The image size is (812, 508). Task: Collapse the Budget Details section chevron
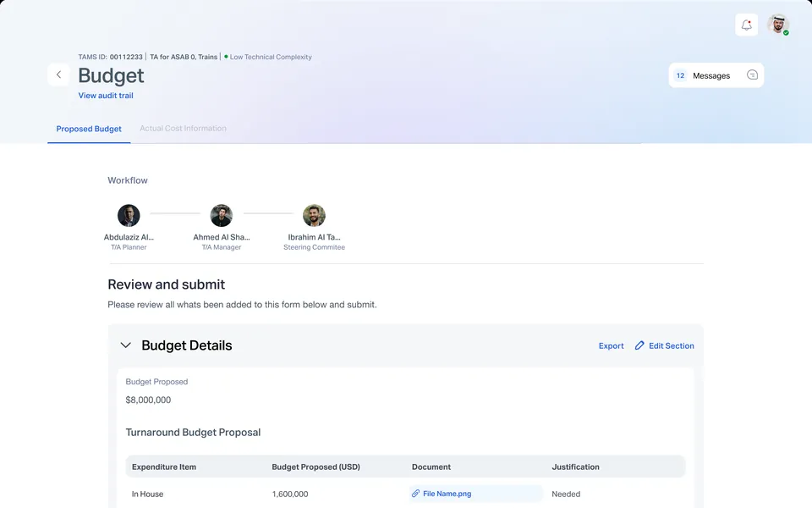coord(126,345)
